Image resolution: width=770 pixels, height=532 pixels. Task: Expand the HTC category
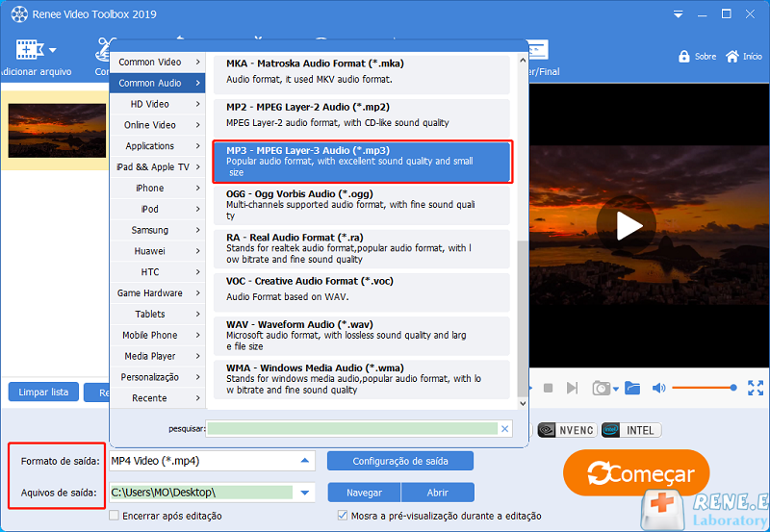pyautogui.click(x=158, y=272)
